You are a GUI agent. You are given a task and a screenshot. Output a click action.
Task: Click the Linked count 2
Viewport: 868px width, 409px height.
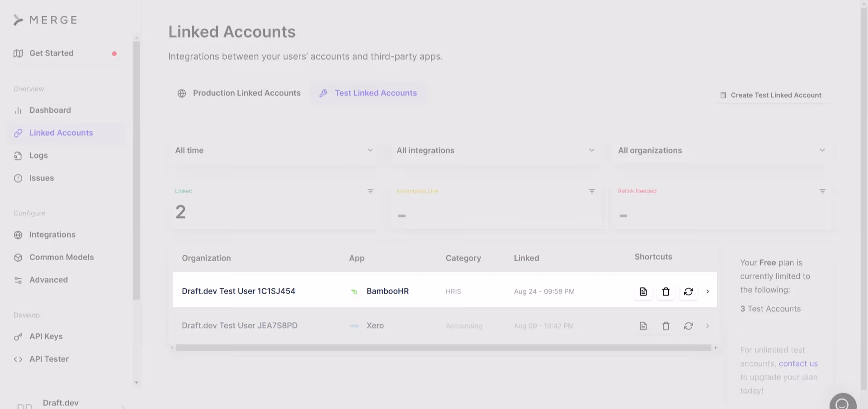click(x=180, y=212)
